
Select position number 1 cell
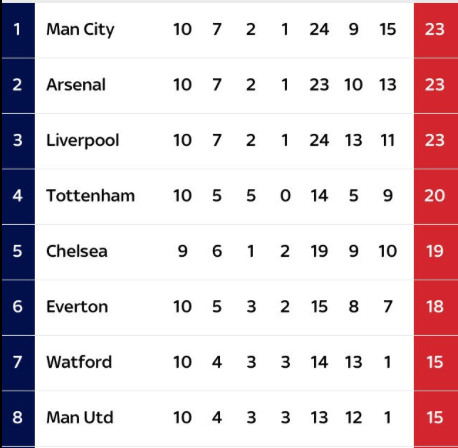[18, 30]
